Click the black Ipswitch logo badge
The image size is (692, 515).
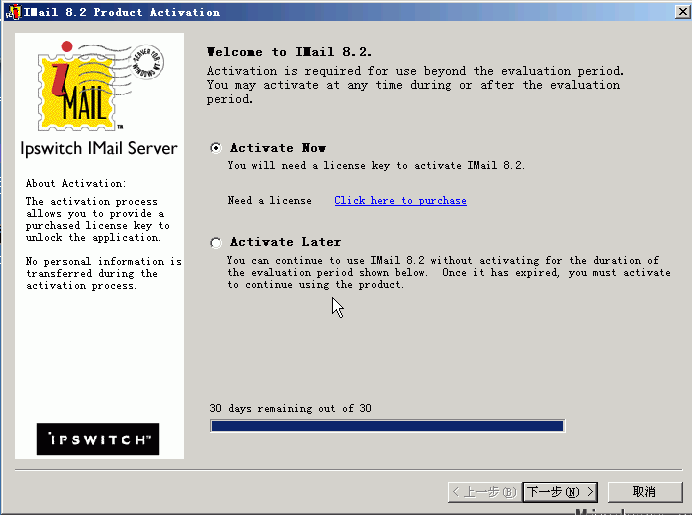[x=98, y=439]
